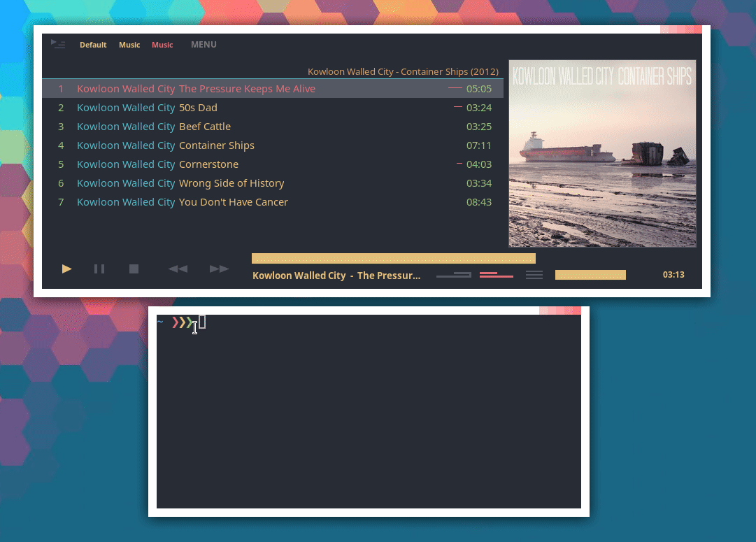Select the track Beef Cattle
This screenshot has height=542, width=756.
pos(205,126)
